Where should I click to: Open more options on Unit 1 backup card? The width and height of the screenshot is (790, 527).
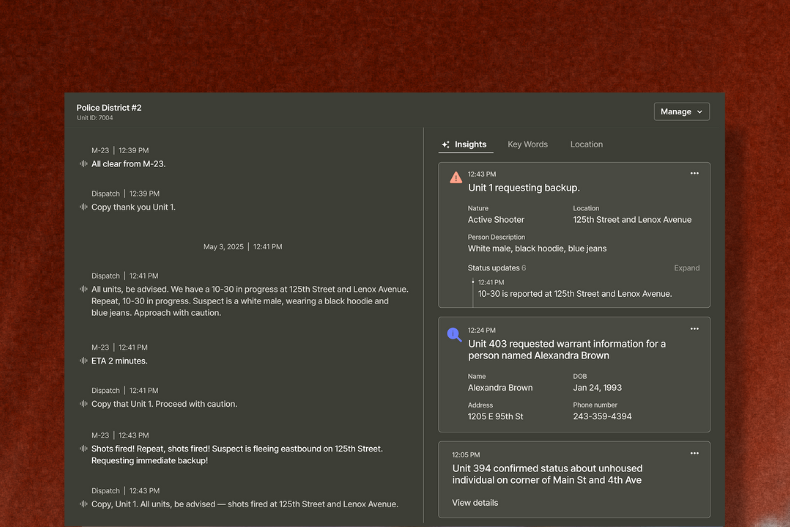click(694, 173)
